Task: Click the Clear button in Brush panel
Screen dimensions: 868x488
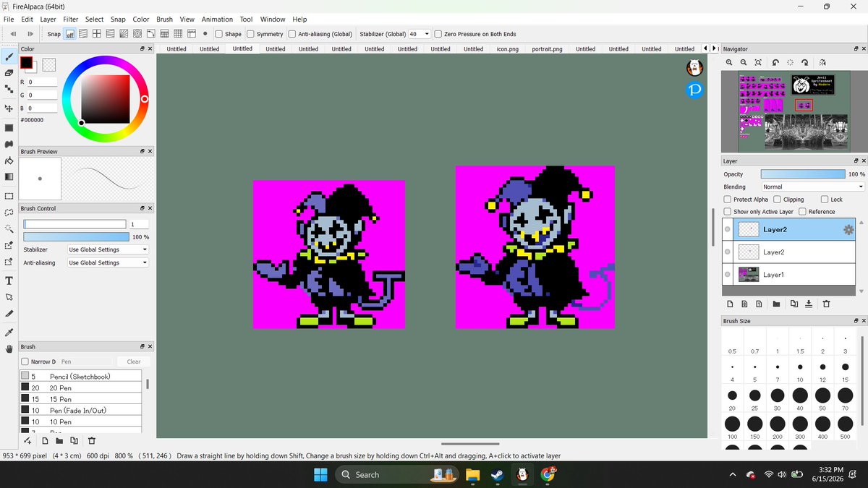Action: point(134,361)
